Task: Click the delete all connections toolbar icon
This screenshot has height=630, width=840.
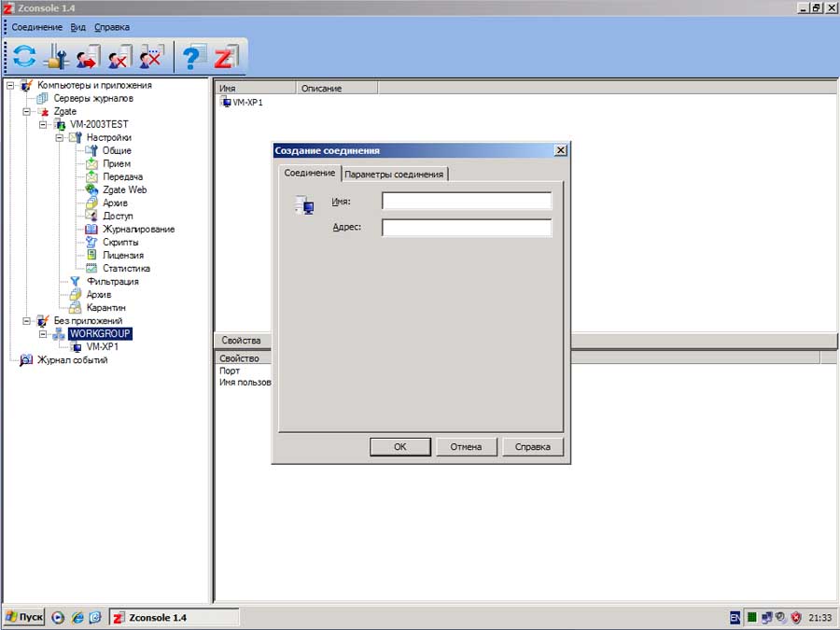Action: point(151,56)
